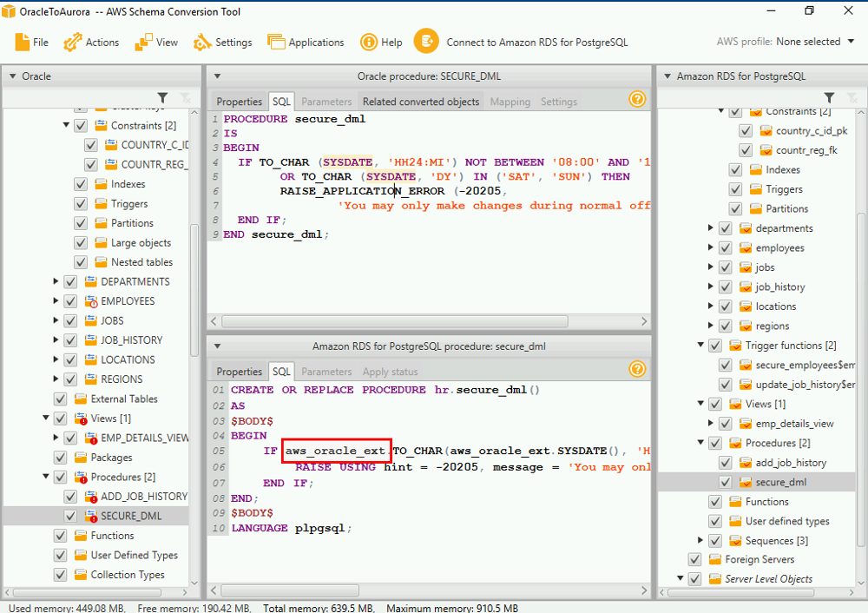Image resolution: width=868 pixels, height=613 pixels.
Task: Click the Sequences [3] folder icon
Action: [x=736, y=540]
